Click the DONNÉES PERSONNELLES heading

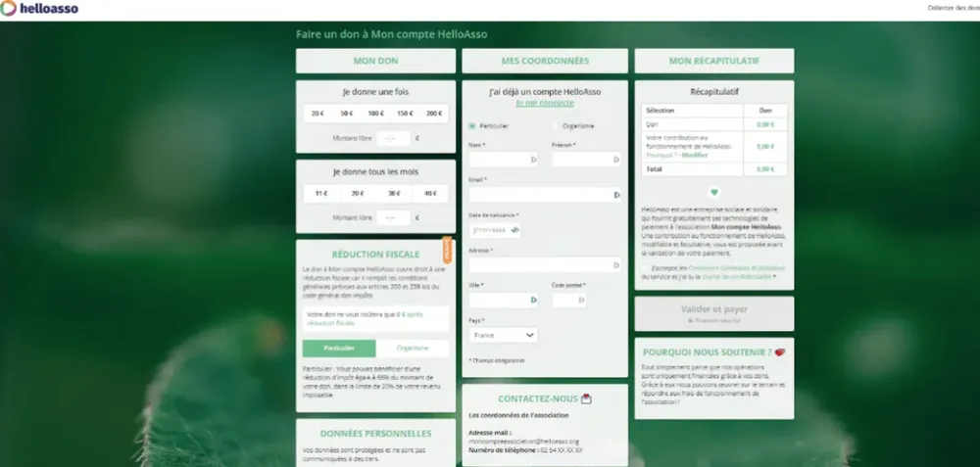pos(375,434)
